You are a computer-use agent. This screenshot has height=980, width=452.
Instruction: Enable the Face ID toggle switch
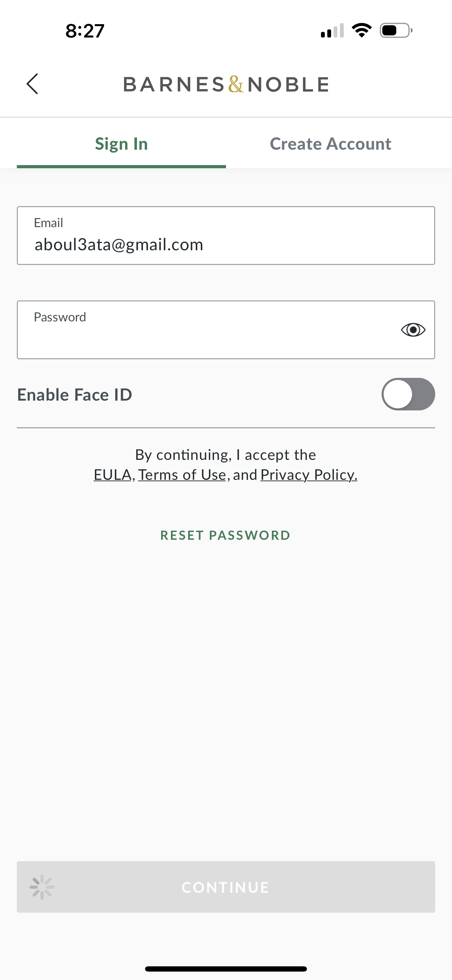pyautogui.click(x=408, y=394)
